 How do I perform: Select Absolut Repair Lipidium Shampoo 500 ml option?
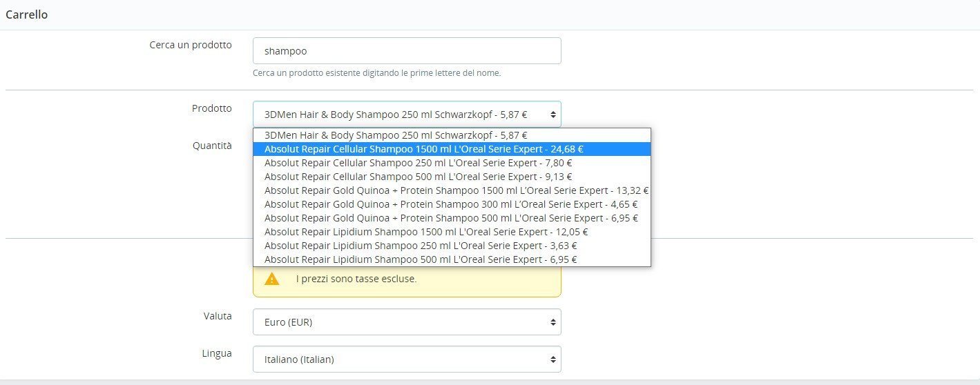(452, 259)
